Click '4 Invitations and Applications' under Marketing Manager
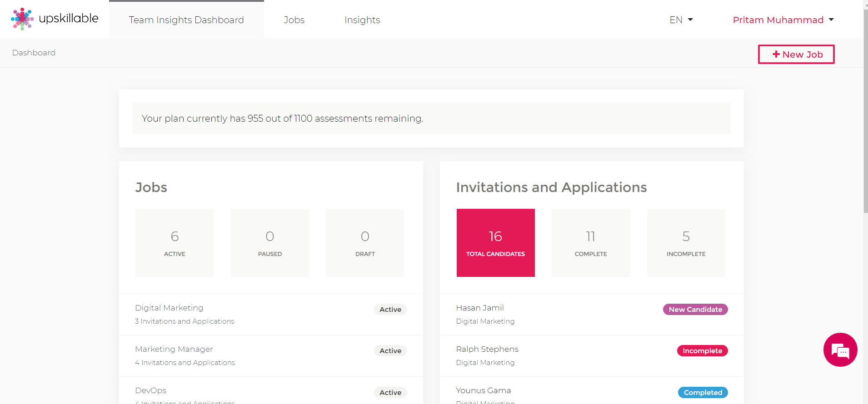Screen dimensions: 868x404 (185, 363)
